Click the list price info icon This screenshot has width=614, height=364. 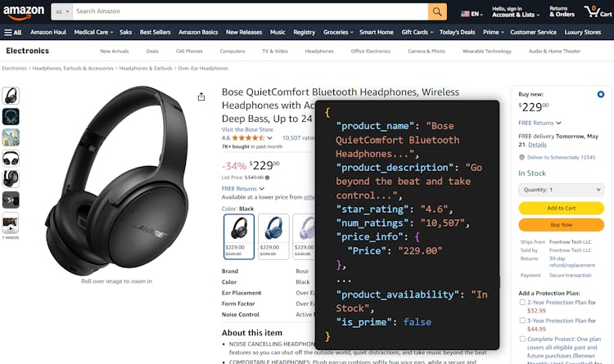pyautogui.click(x=267, y=178)
